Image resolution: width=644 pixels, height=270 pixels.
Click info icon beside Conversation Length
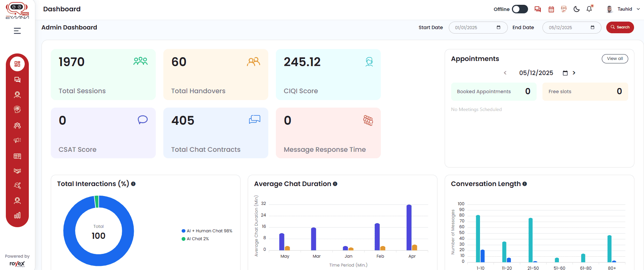(525, 184)
